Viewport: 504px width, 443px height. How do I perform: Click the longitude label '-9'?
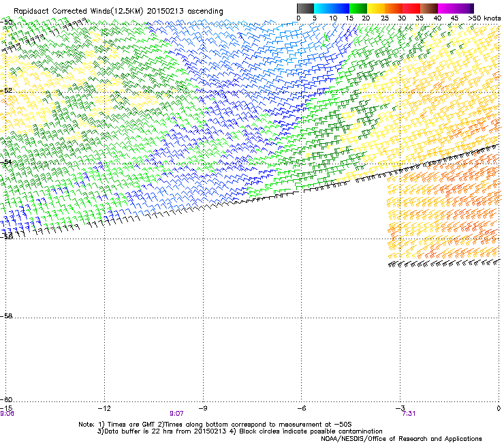[x=202, y=408]
